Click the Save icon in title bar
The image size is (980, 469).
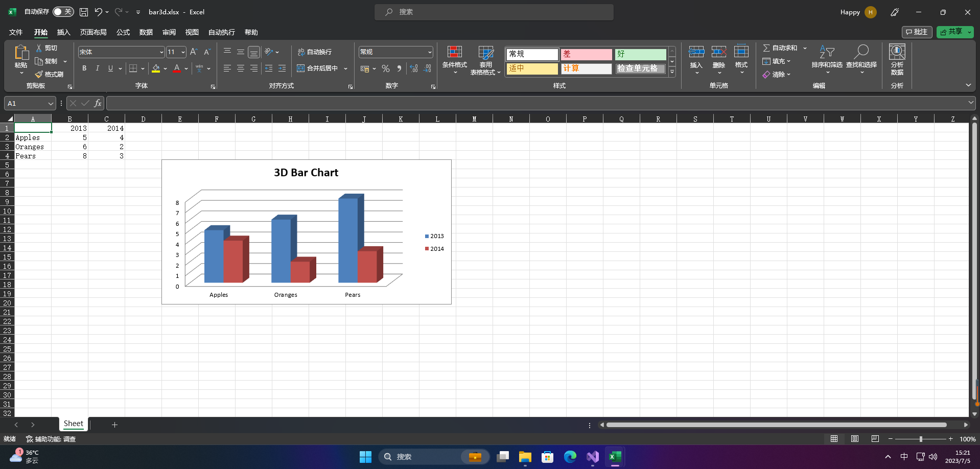click(84, 12)
